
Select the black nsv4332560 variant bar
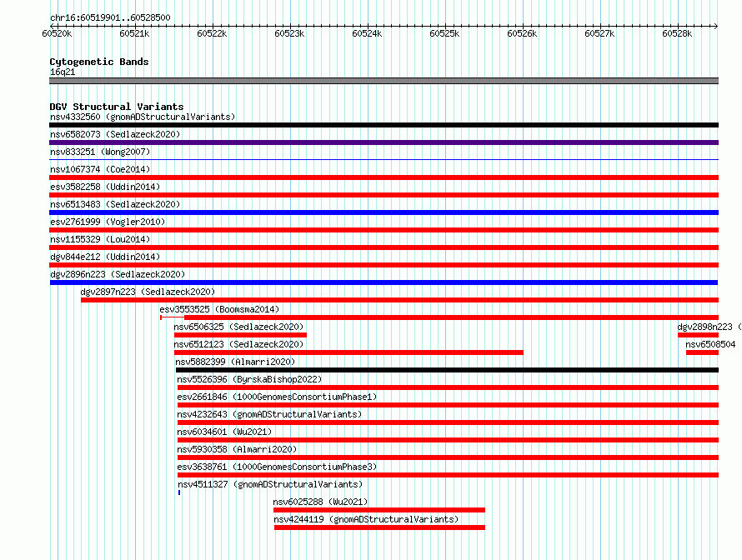coord(384,125)
